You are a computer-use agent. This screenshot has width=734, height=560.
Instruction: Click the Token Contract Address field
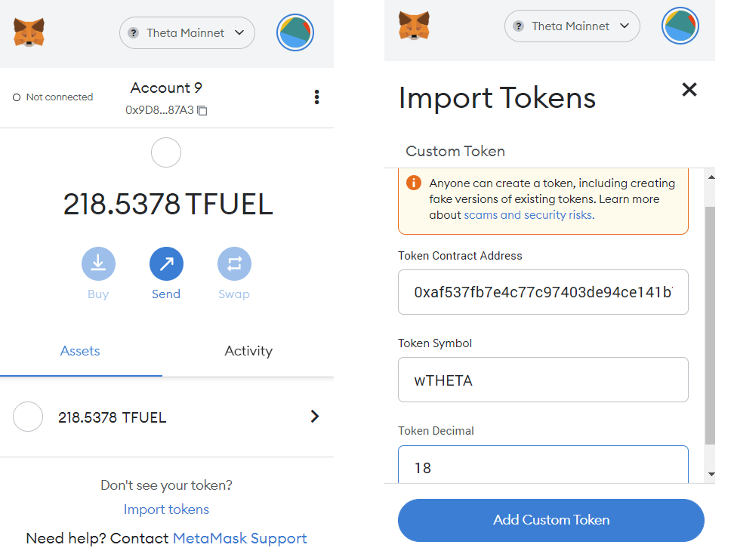543,292
